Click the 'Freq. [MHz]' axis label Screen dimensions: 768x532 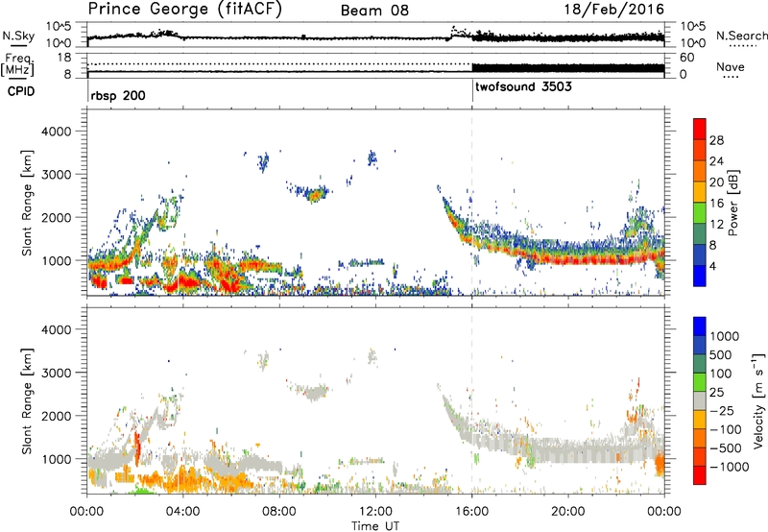pyautogui.click(x=17, y=64)
